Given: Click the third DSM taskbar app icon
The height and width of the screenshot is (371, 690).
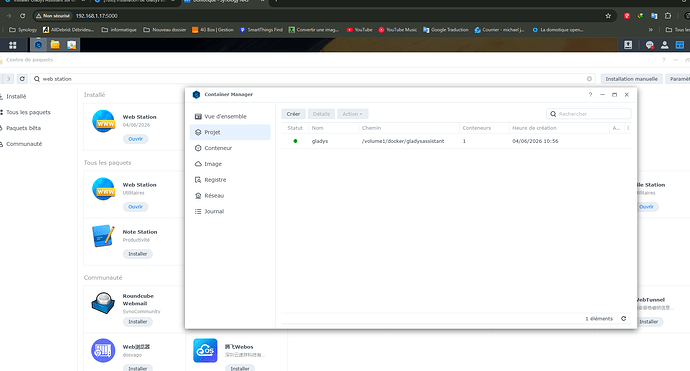Looking at the screenshot, I should coord(71,44).
